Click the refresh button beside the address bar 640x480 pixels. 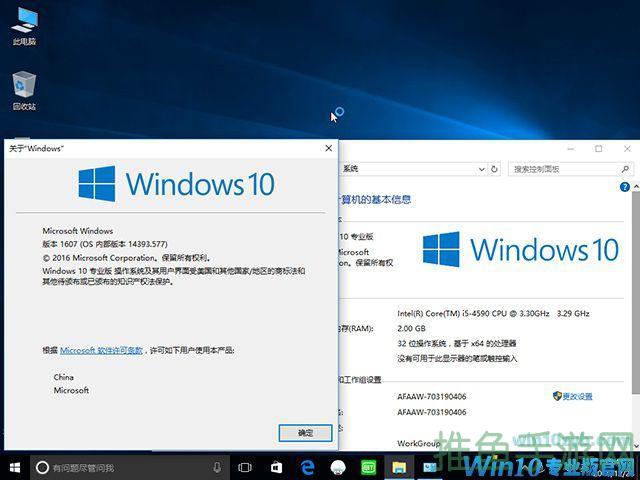click(x=497, y=170)
